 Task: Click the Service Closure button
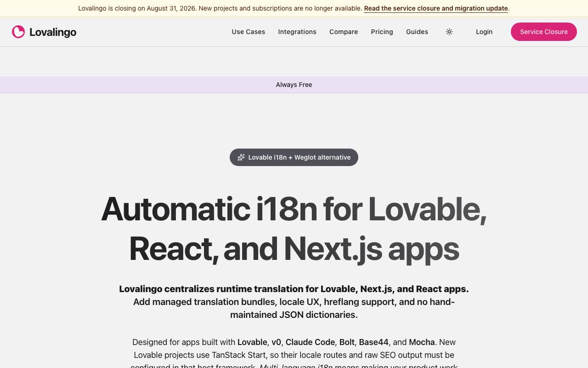[544, 32]
